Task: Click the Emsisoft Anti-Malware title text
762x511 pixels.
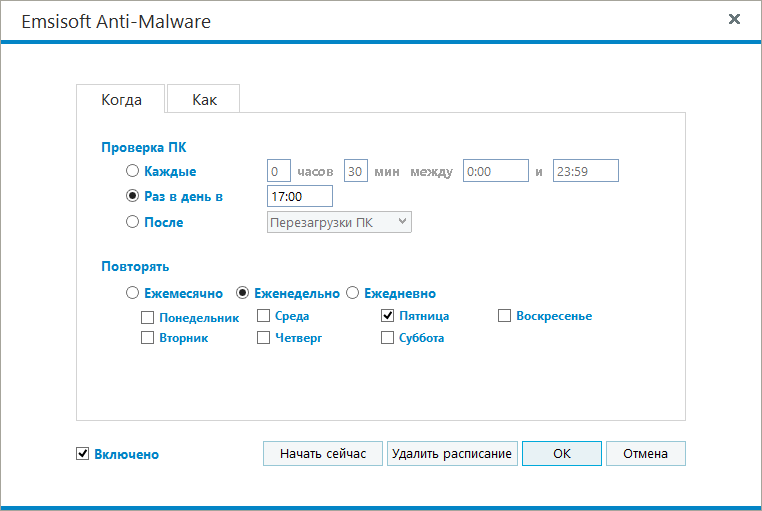Action: pos(116,21)
